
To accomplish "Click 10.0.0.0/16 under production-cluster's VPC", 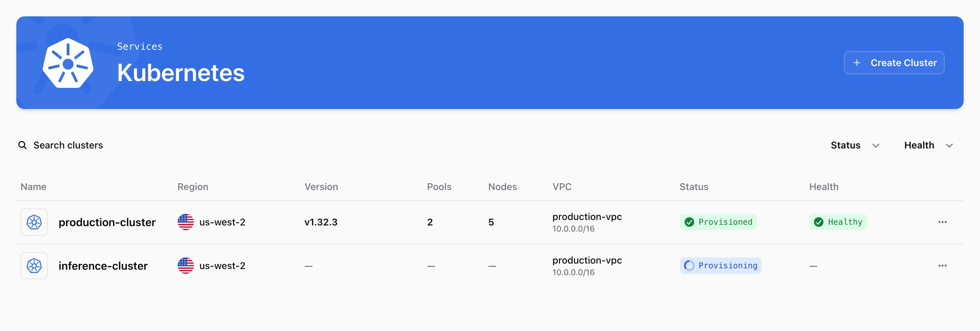I will [573, 229].
